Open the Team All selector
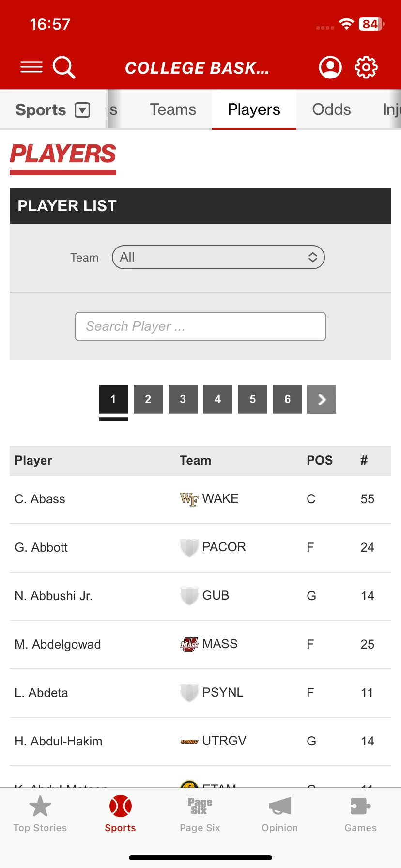The width and height of the screenshot is (401, 868). click(218, 257)
